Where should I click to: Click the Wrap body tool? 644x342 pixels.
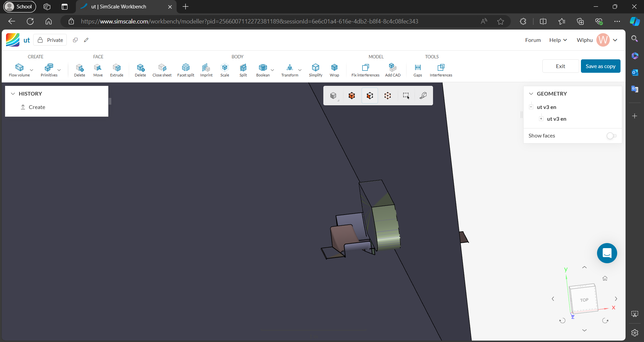point(334,70)
